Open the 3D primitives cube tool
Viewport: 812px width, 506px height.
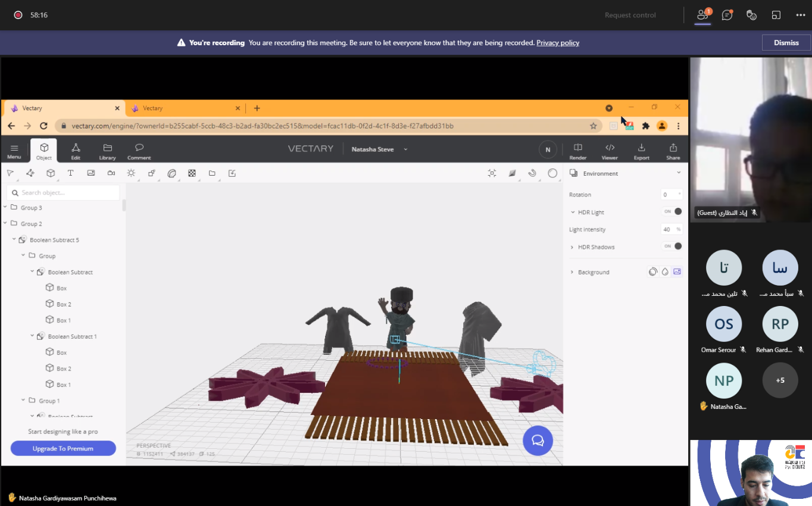(x=51, y=173)
